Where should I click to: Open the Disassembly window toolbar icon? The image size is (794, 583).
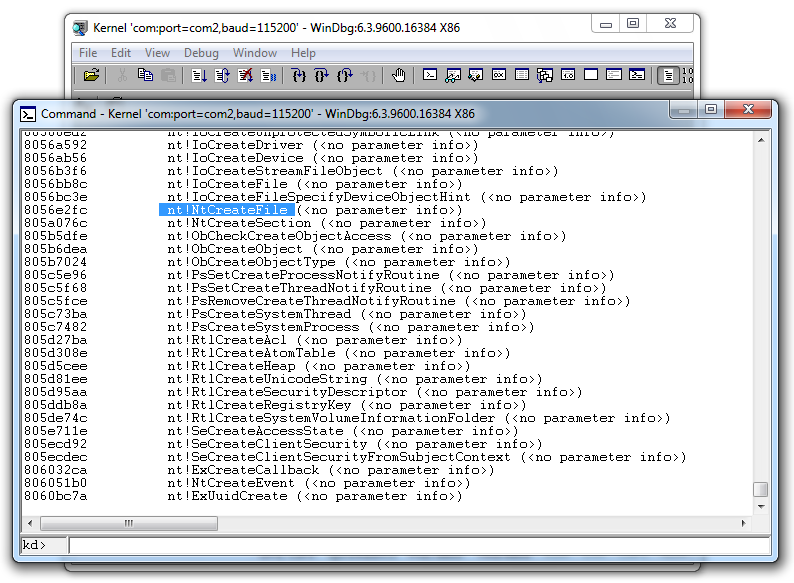click(568, 75)
